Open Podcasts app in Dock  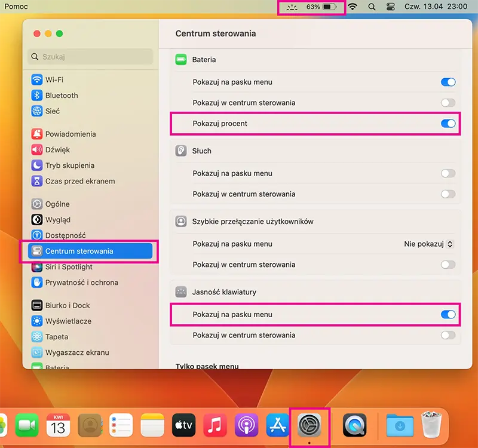click(246, 426)
